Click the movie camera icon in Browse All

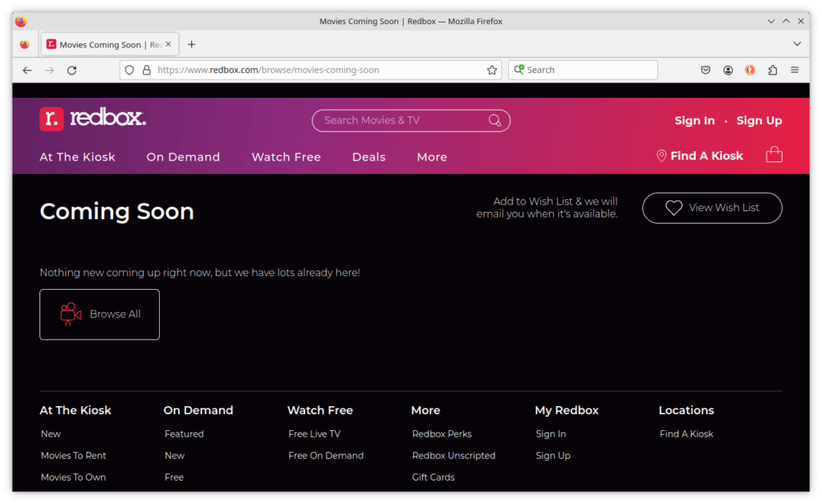[x=71, y=315]
